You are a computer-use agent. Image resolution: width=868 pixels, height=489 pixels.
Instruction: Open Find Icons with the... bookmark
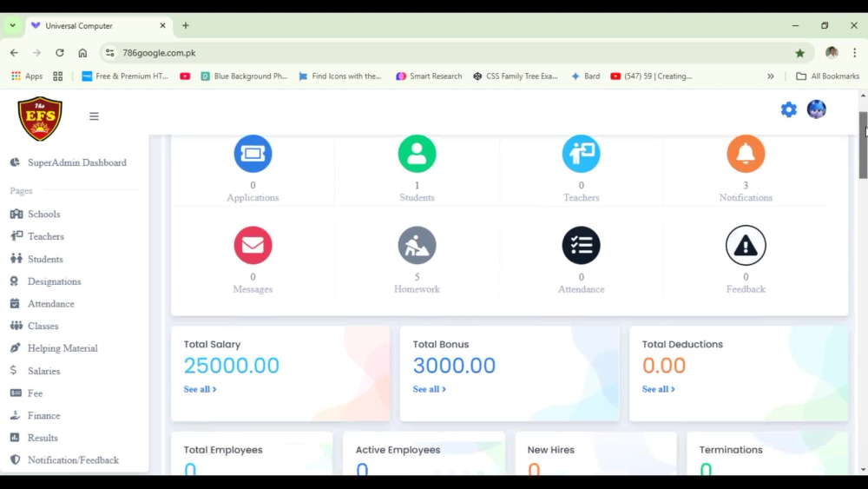pyautogui.click(x=340, y=76)
